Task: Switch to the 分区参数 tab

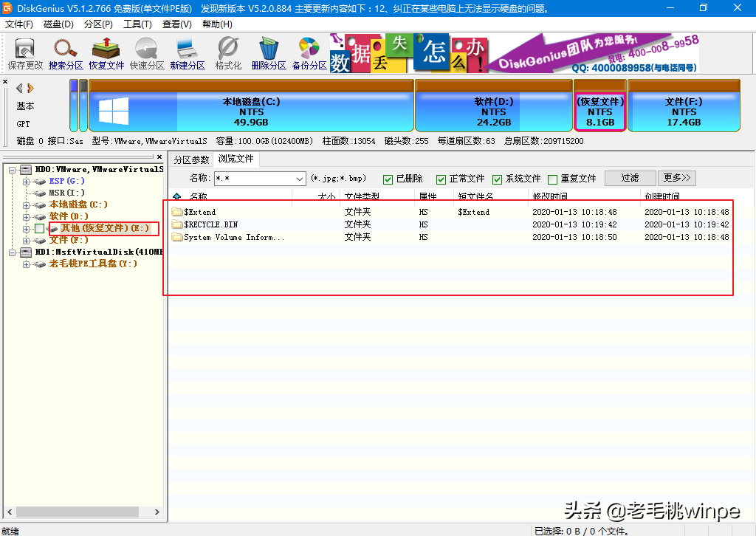Action: tap(190, 159)
